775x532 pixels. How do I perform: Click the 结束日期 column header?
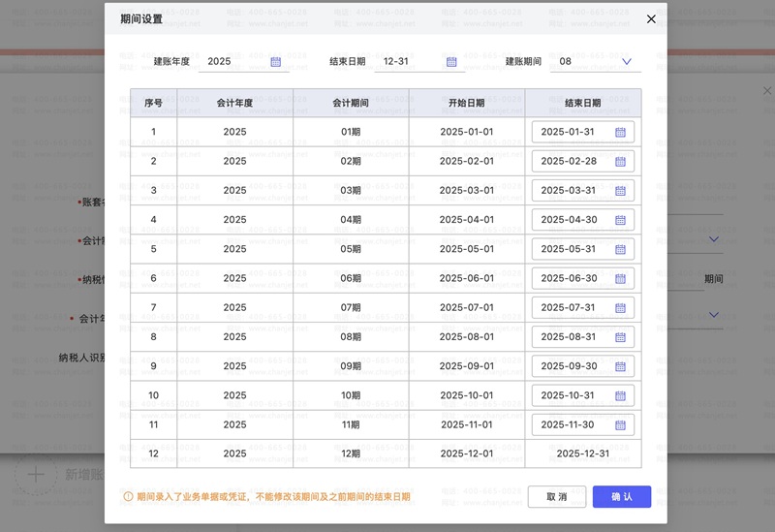point(583,103)
